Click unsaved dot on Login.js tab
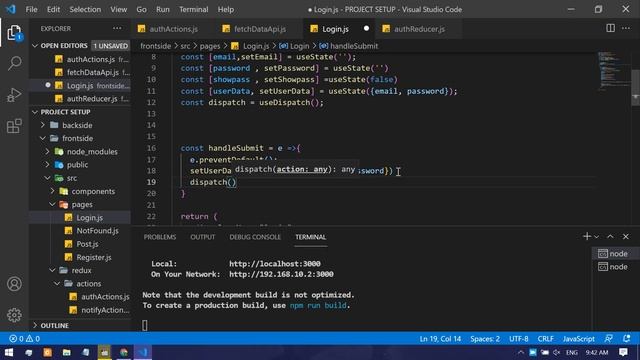 point(366,28)
